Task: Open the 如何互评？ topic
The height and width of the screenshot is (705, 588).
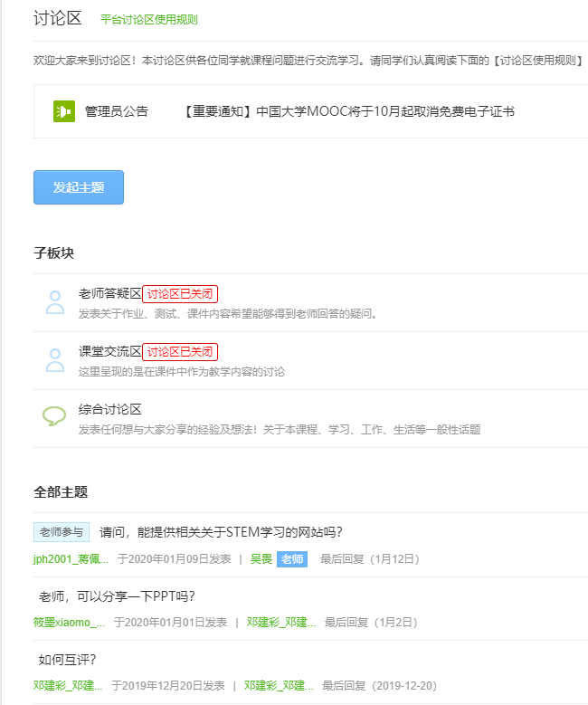Action: click(67, 660)
